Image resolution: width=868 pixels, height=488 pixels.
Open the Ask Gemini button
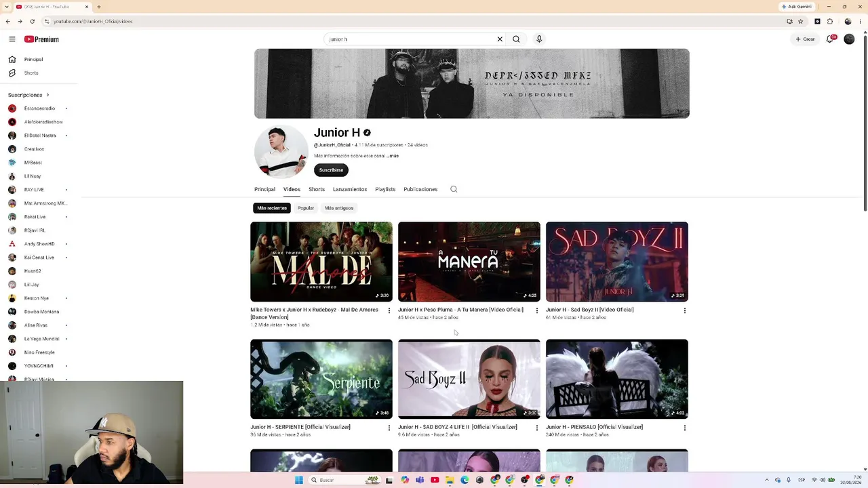[796, 7]
